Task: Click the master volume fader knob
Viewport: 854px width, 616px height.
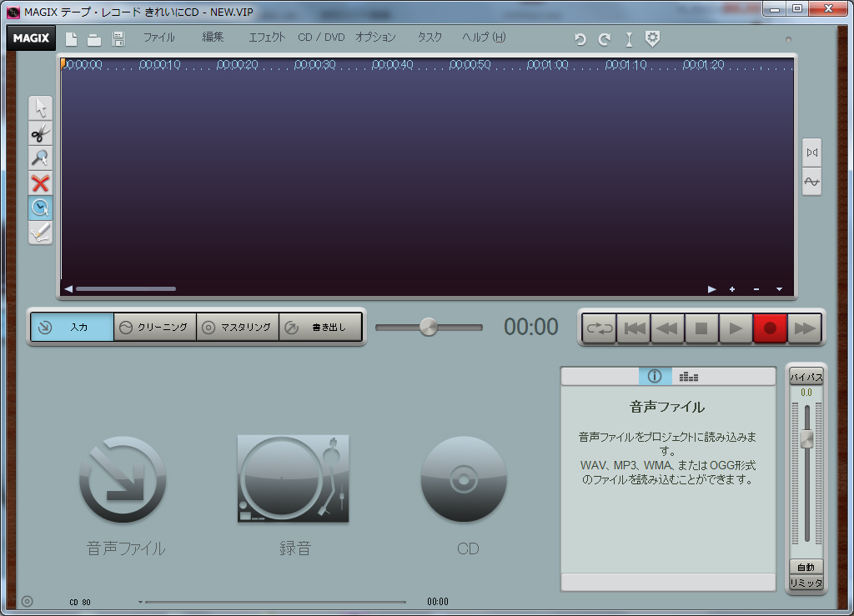Action: [x=806, y=439]
